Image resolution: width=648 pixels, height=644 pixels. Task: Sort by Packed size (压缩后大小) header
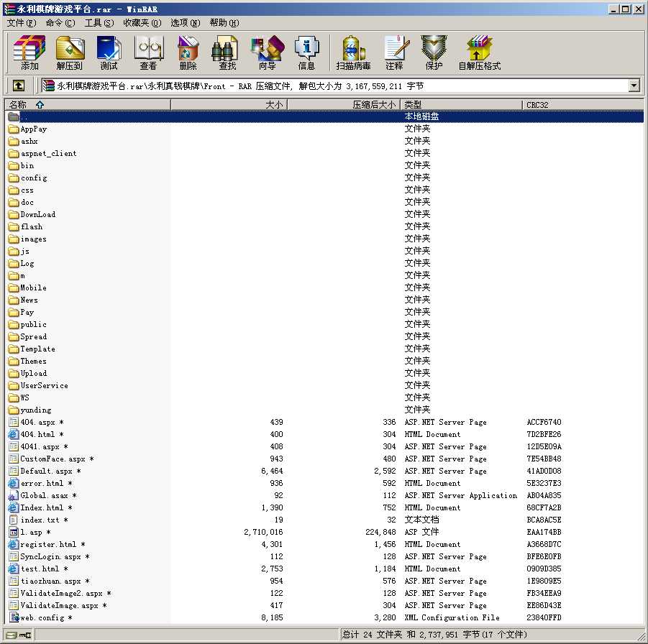coord(344,105)
